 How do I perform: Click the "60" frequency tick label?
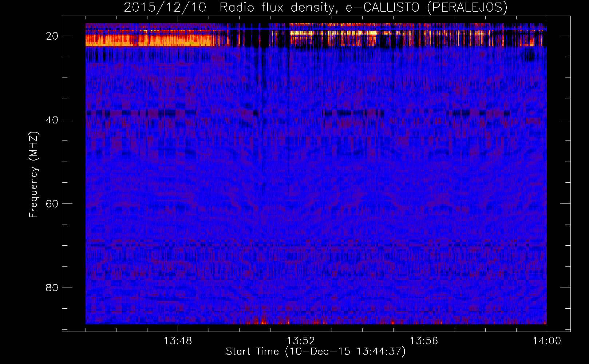click(x=52, y=203)
